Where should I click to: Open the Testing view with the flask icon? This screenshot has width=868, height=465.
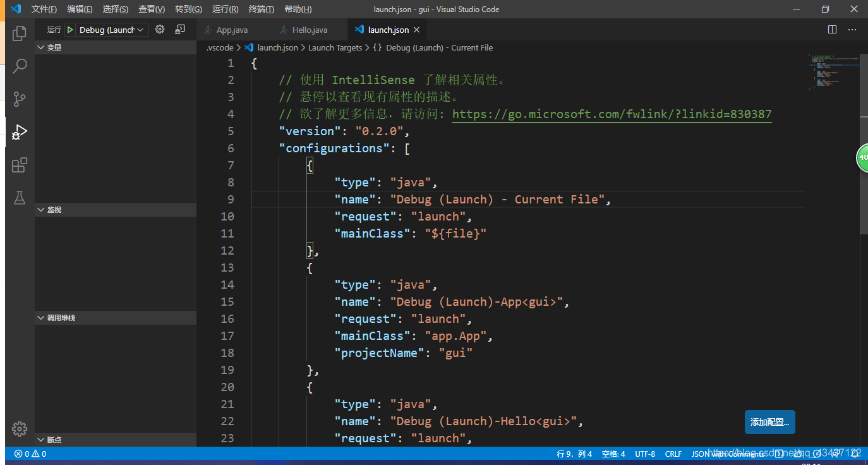coord(19,198)
